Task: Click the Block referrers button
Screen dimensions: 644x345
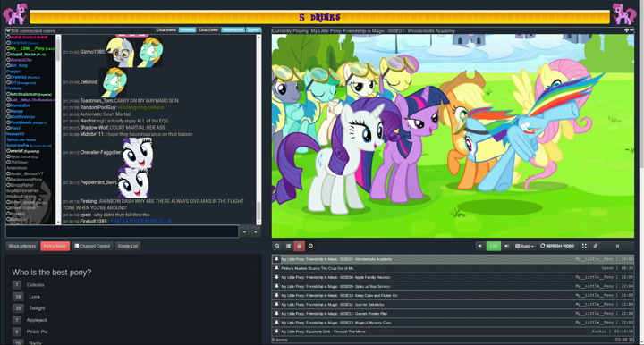Action: coord(22,246)
